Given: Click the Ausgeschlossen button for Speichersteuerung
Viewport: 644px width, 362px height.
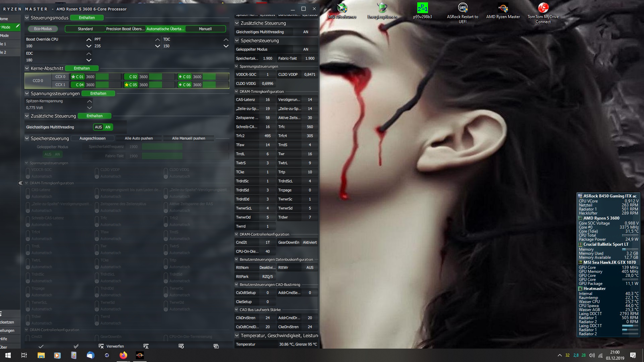Looking at the screenshot, I should tap(92, 138).
